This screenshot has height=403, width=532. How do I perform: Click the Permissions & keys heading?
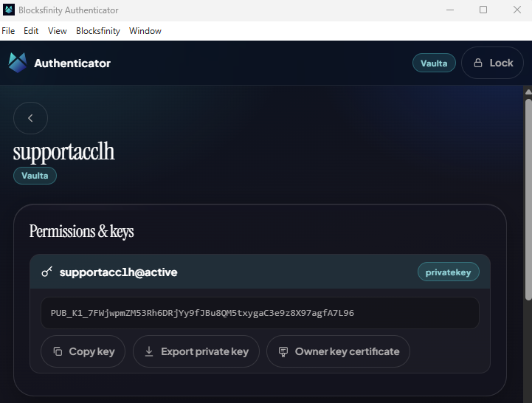click(x=81, y=232)
